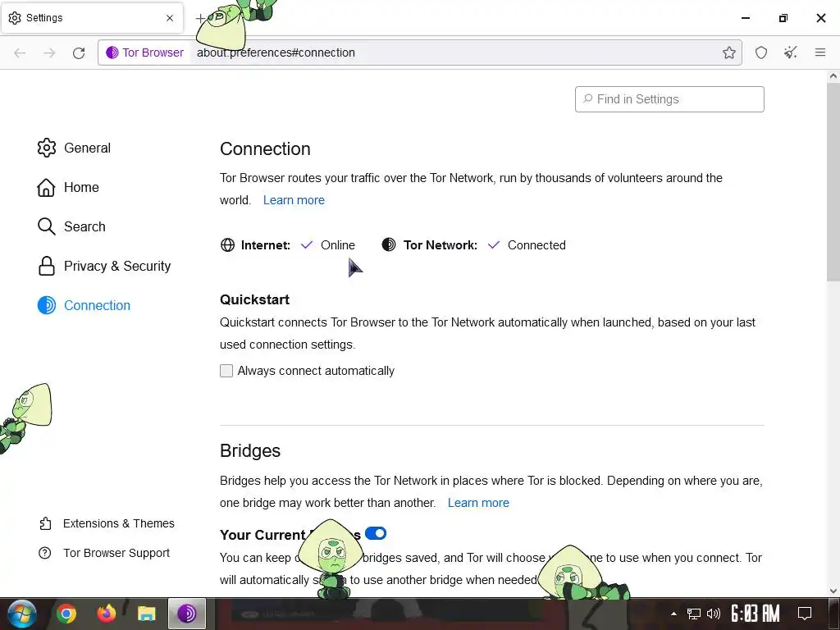Focus the Find in Settings field
Viewport: 840px width, 630px height.
click(x=669, y=99)
